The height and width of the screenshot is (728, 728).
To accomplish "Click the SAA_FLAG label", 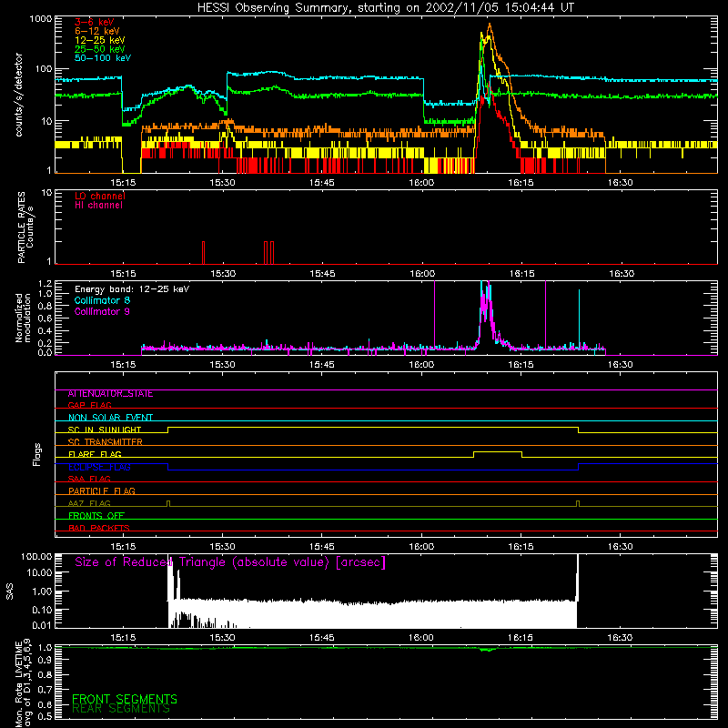I will (89, 479).
